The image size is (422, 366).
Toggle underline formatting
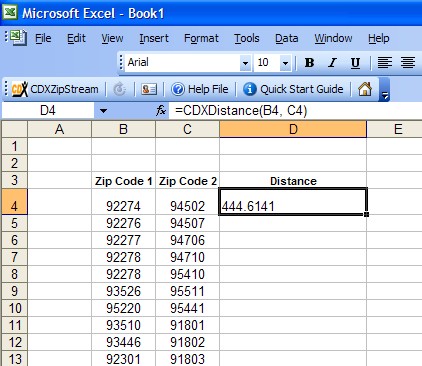[x=355, y=62]
